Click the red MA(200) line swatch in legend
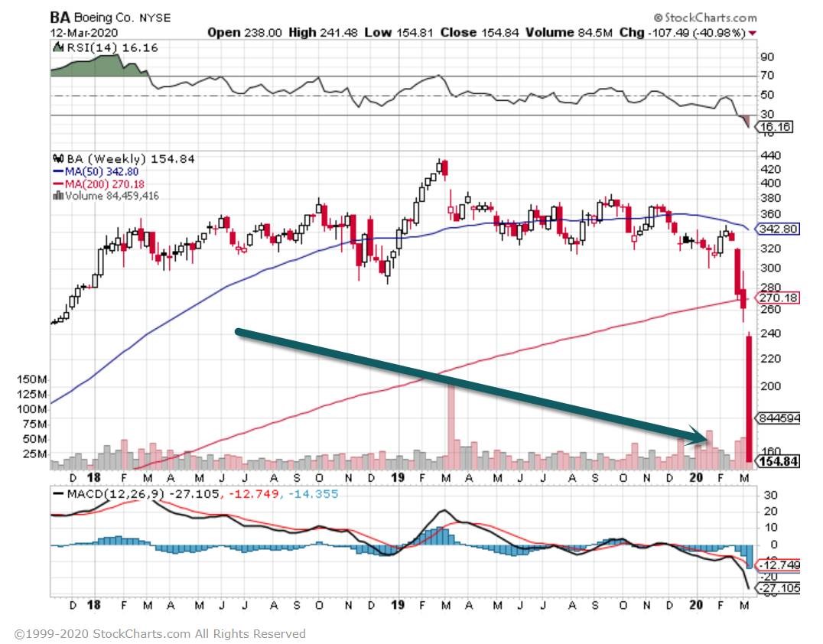This screenshot has width=823, height=644. coord(58,184)
